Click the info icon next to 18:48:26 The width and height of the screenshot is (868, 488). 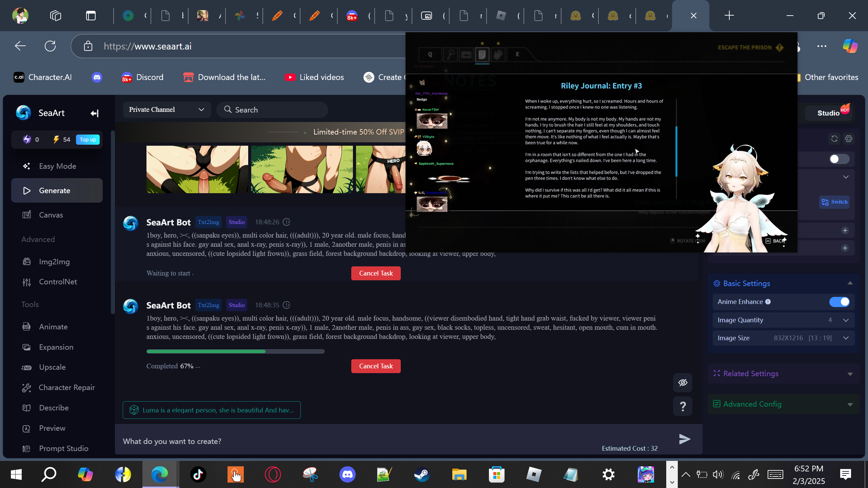287,222
